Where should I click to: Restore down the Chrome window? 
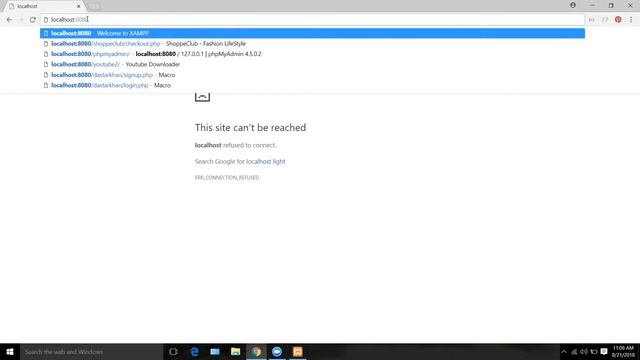click(x=611, y=6)
